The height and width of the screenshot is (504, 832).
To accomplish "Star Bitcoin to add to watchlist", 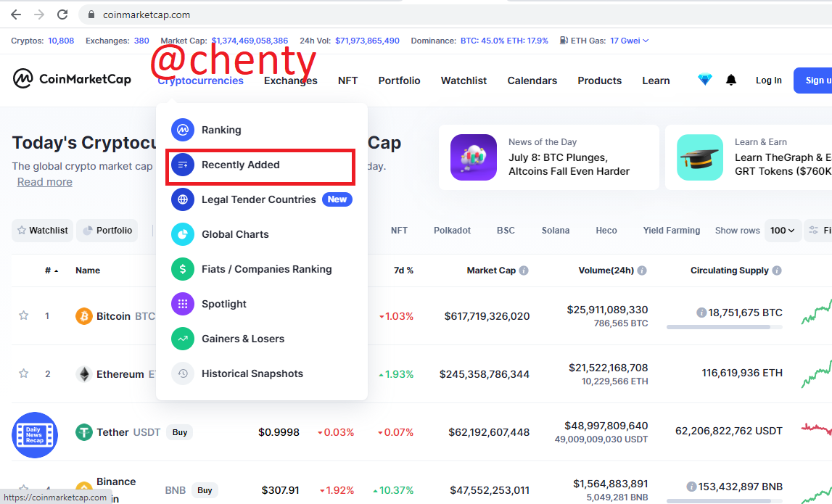I will coord(23,315).
